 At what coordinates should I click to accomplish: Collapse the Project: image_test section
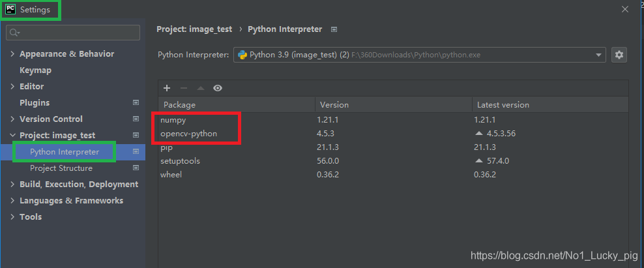pyautogui.click(x=12, y=135)
